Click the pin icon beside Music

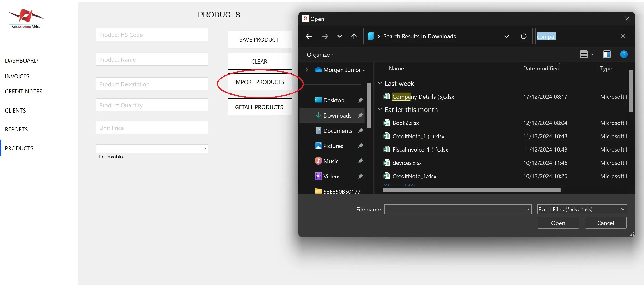pos(361,161)
